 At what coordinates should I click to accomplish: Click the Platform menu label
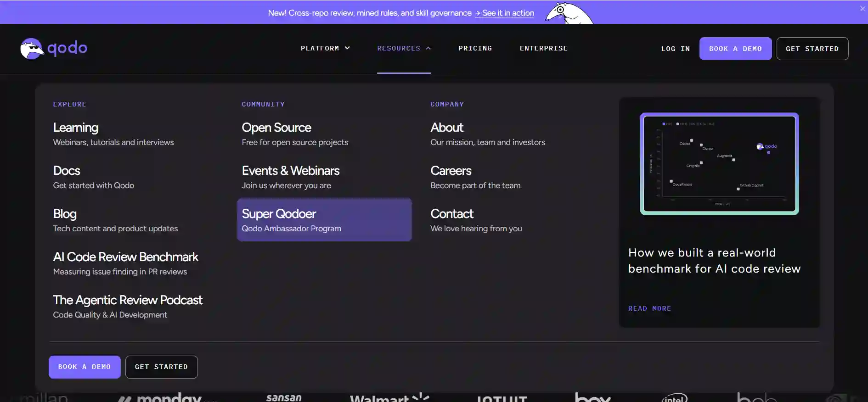tap(320, 48)
